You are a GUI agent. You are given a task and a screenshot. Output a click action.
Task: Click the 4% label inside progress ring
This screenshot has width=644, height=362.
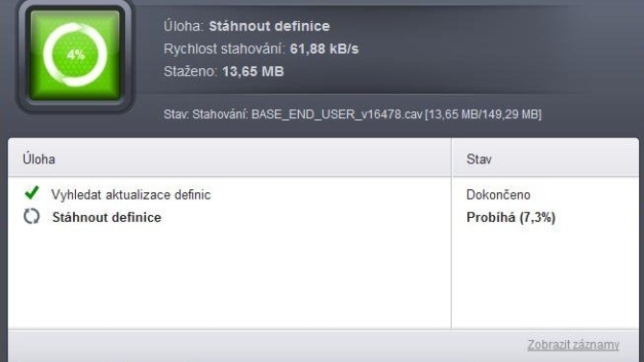click(x=76, y=55)
